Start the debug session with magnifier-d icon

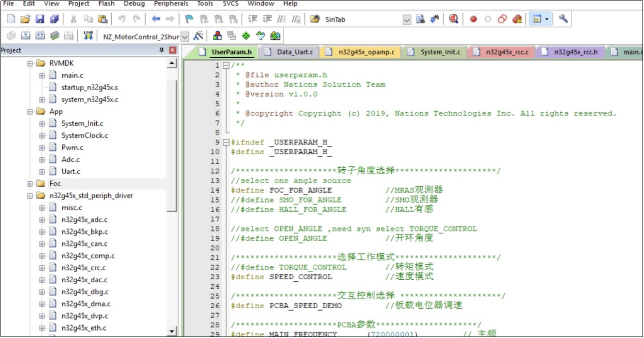454,19
